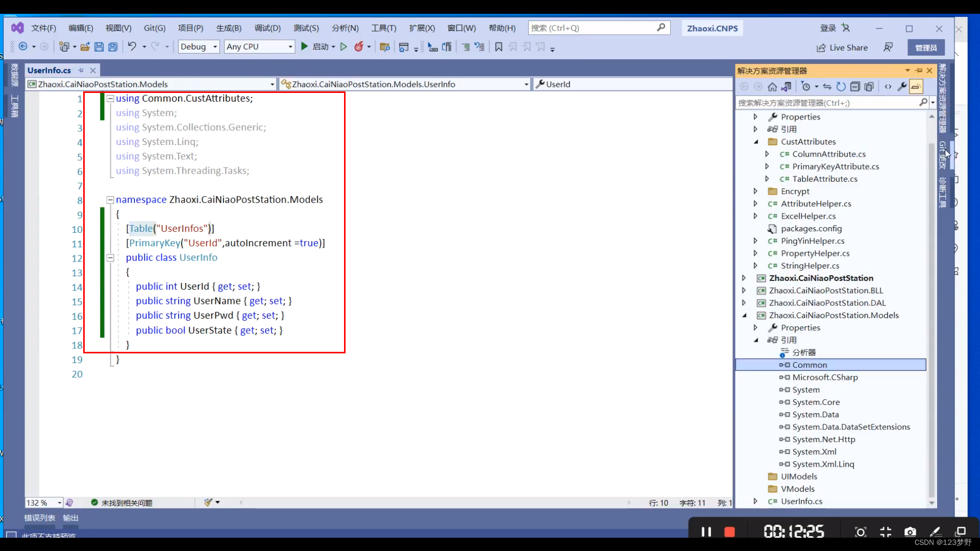Image resolution: width=980 pixels, height=551 pixels.
Task: Click the Pending Changes filter clock icon
Action: tap(806, 87)
